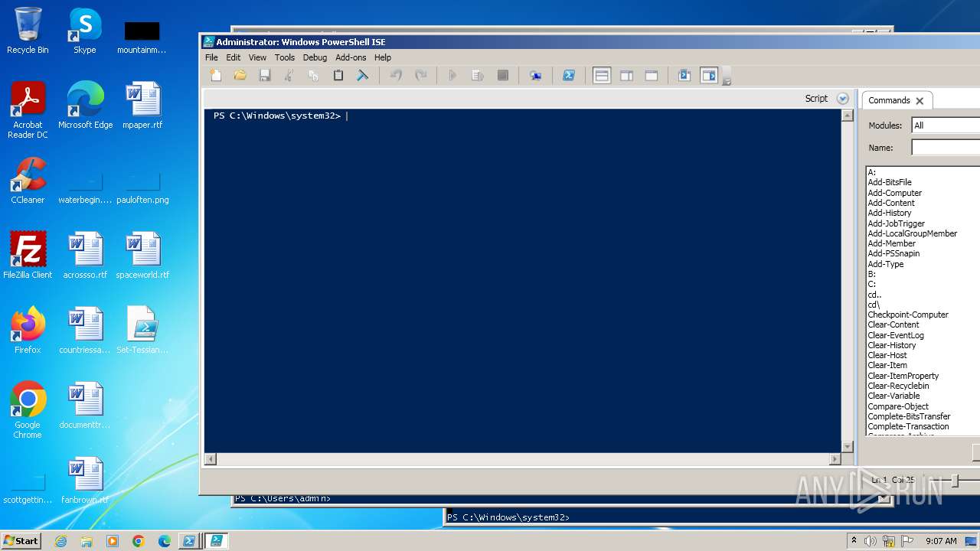Select Add-JobTrigger in the commands list
Viewport: 980px width, 551px height.
point(896,223)
